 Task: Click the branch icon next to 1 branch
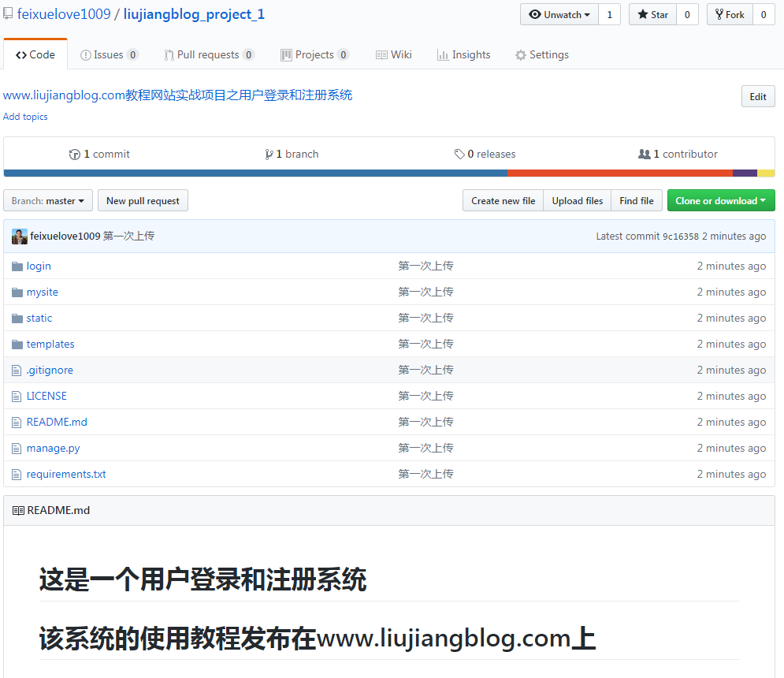[x=269, y=155]
